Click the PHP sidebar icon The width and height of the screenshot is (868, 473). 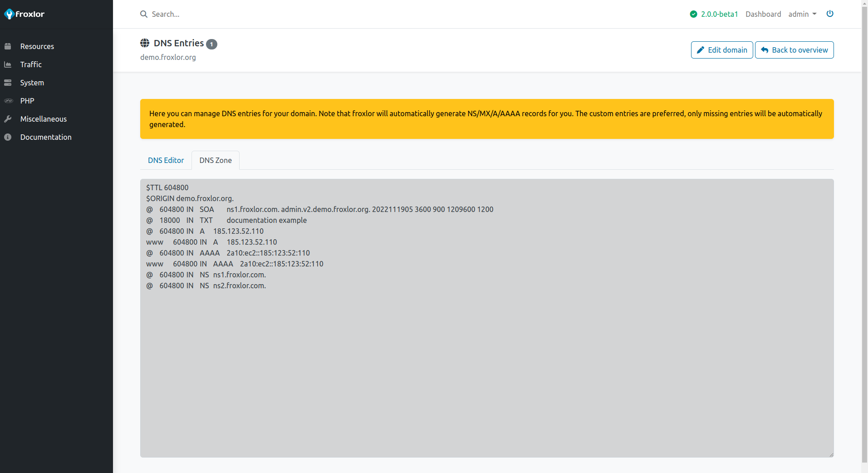click(8, 101)
